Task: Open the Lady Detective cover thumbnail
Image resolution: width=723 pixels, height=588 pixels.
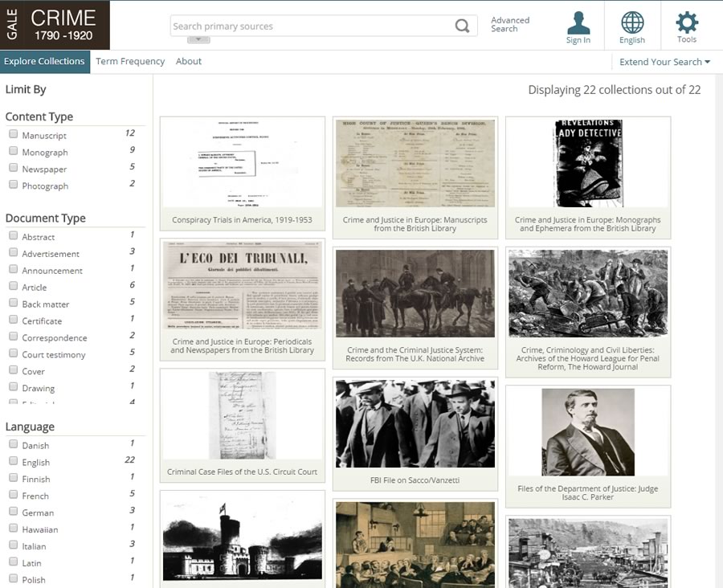Action: click(588, 163)
